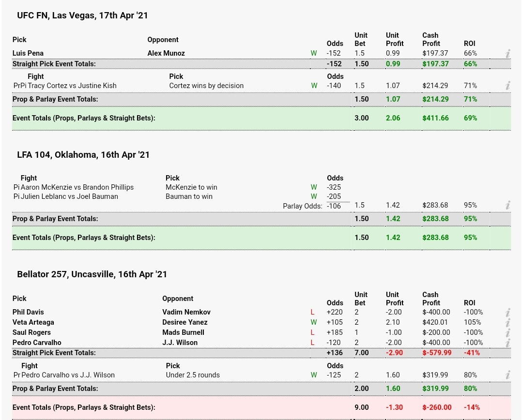523x420 pixels.
Task: Open info icon for Under 2.5 rounds prop
Action: click(508, 375)
